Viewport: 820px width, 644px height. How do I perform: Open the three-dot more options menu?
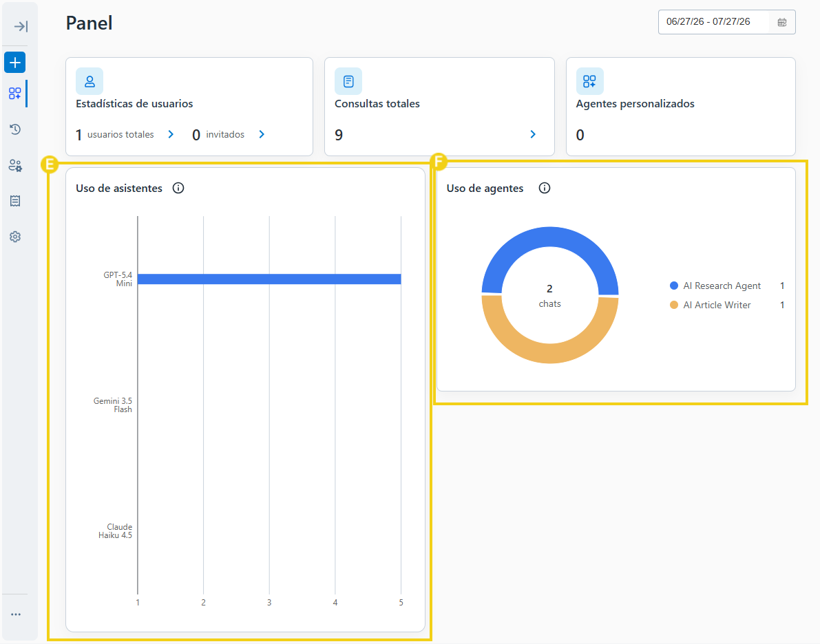(16, 614)
